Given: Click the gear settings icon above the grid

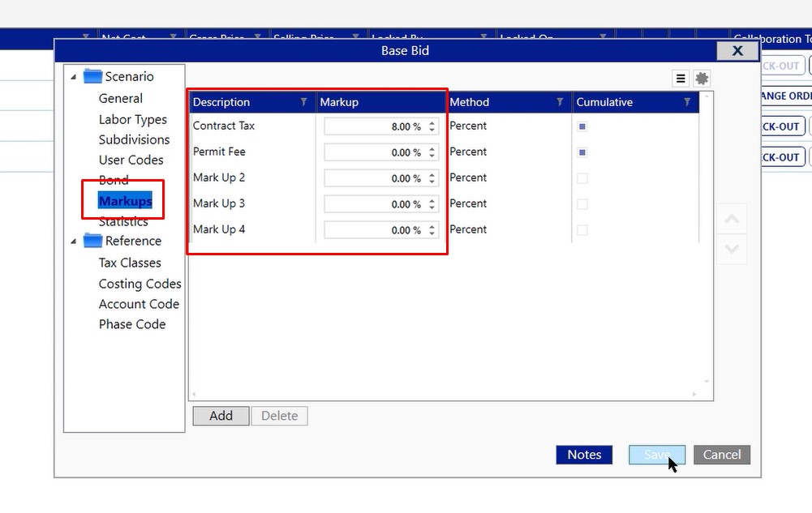Looking at the screenshot, I should [x=702, y=79].
